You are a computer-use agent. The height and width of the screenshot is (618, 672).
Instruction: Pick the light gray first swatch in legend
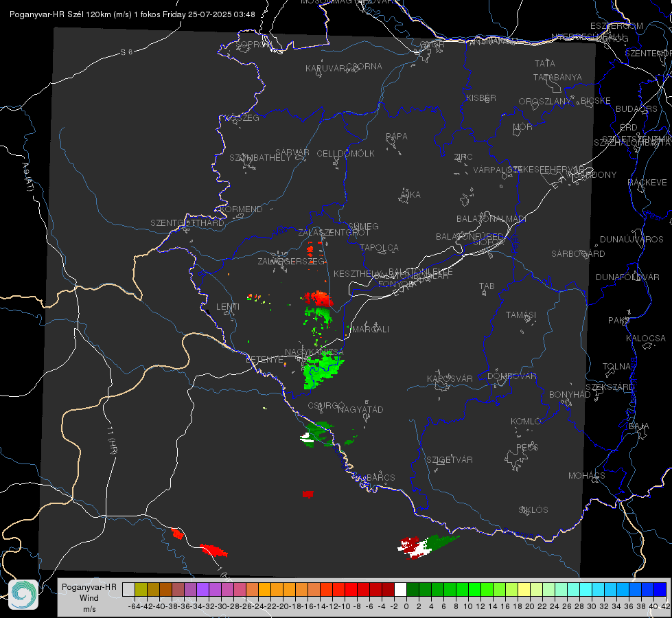click(x=128, y=589)
